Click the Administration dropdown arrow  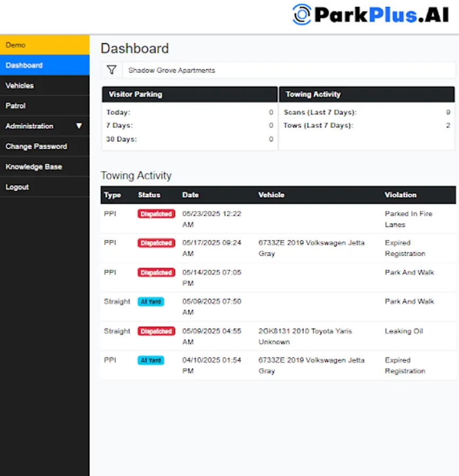pos(79,126)
